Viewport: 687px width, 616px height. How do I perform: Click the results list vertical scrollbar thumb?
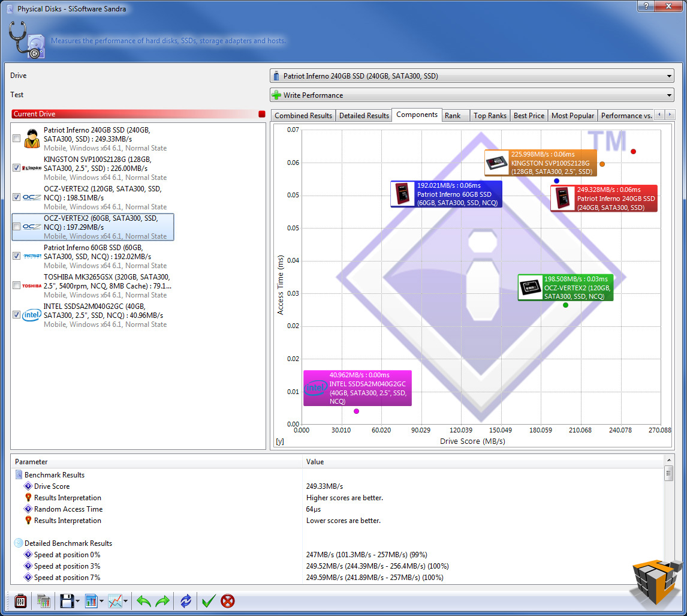click(668, 474)
